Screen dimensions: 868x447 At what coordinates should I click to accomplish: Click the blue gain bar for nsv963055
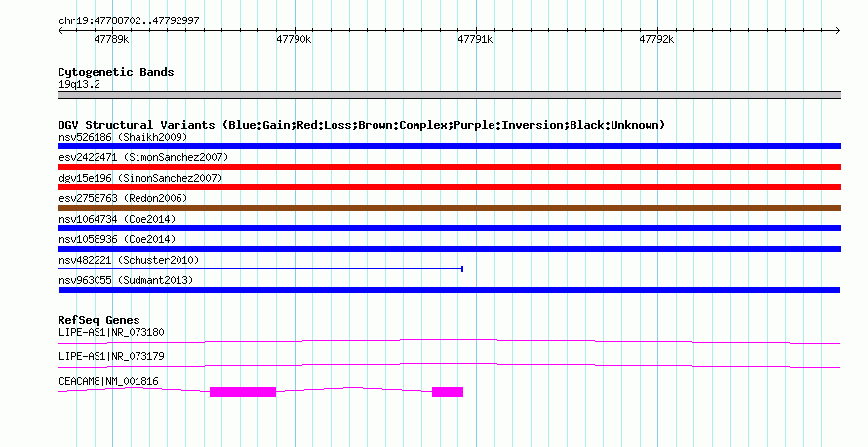(x=449, y=290)
